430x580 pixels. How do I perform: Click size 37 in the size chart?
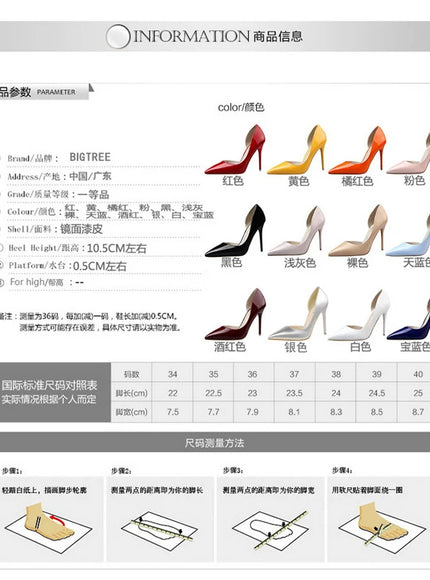294,374
